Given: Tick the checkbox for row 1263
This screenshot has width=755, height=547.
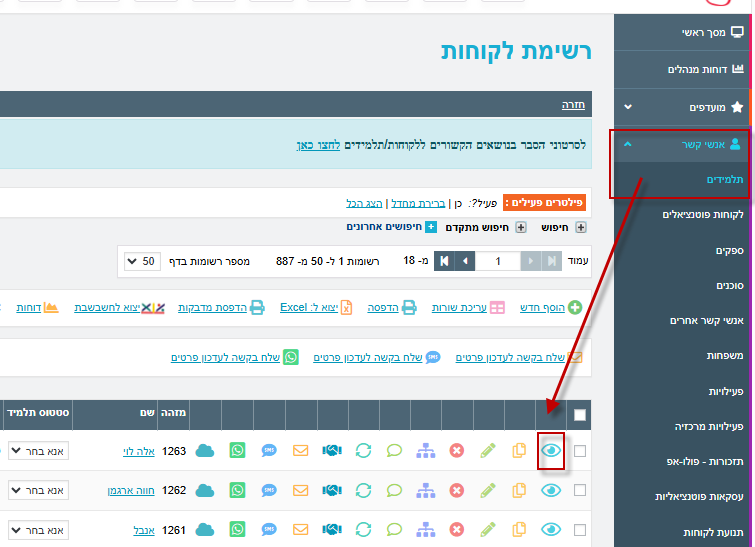Looking at the screenshot, I should 580,451.
